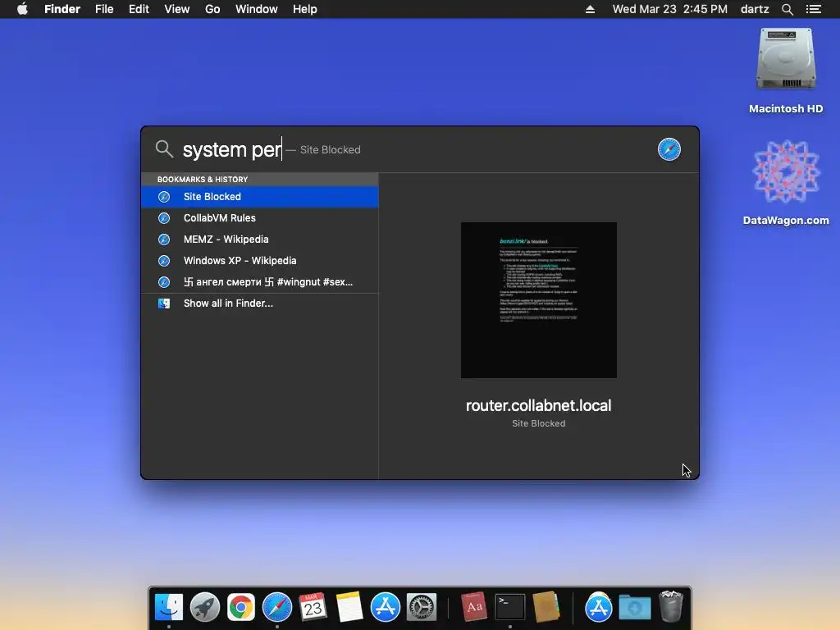Open App Store icon beside Notes

pyautogui.click(x=386, y=608)
